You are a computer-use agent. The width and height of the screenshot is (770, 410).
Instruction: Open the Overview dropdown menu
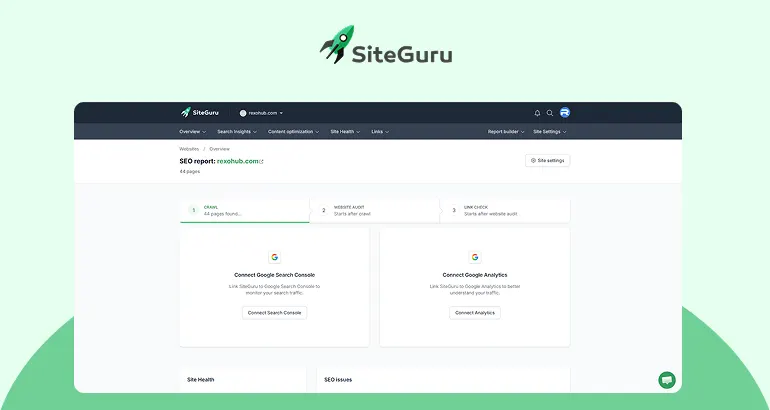[192, 132]
